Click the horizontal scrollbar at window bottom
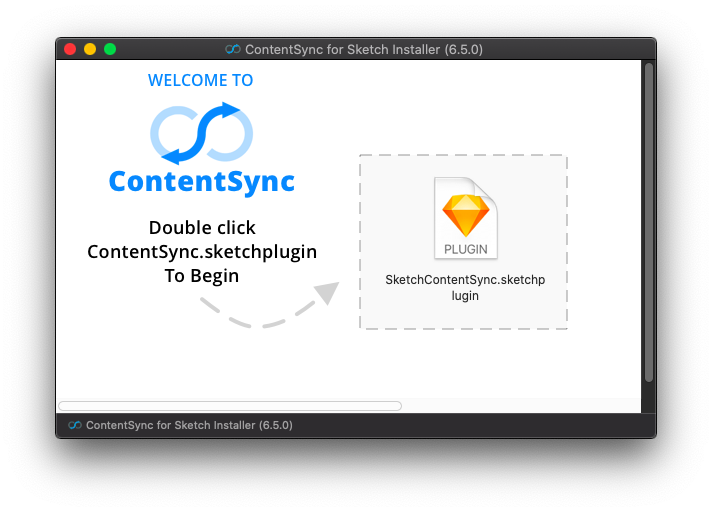 pos(230,406)
